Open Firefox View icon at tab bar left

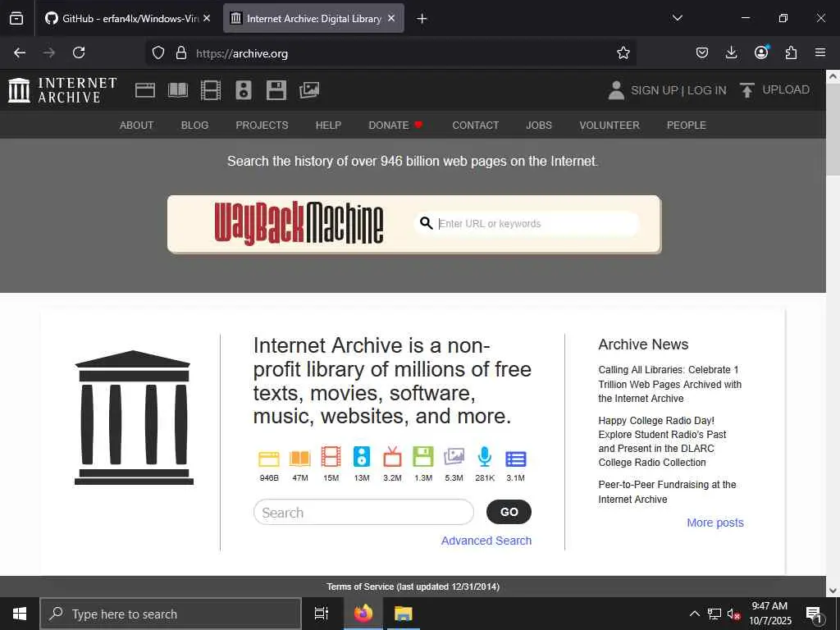coord(16,18)
